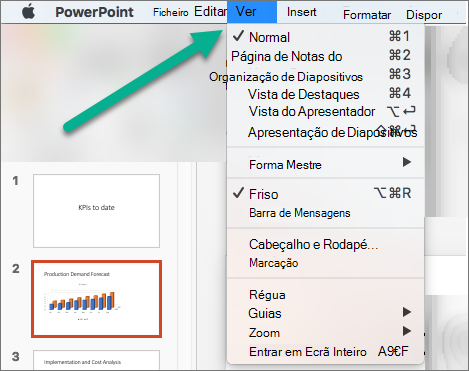Choose Entrar em Ecrã Inteiro

pyautogui.click(x=325, y=351)
